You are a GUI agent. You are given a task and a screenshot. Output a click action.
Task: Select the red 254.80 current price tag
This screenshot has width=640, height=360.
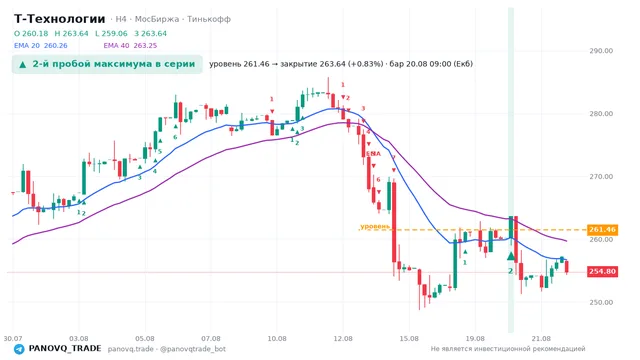602,271
